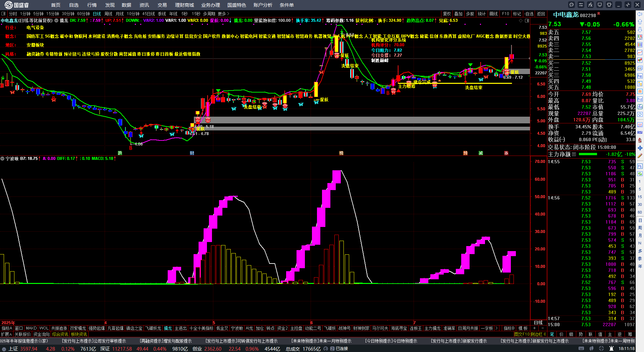644x352 pixels.
Task: Click the gray support zone band on chart
Action: [362, 120]
